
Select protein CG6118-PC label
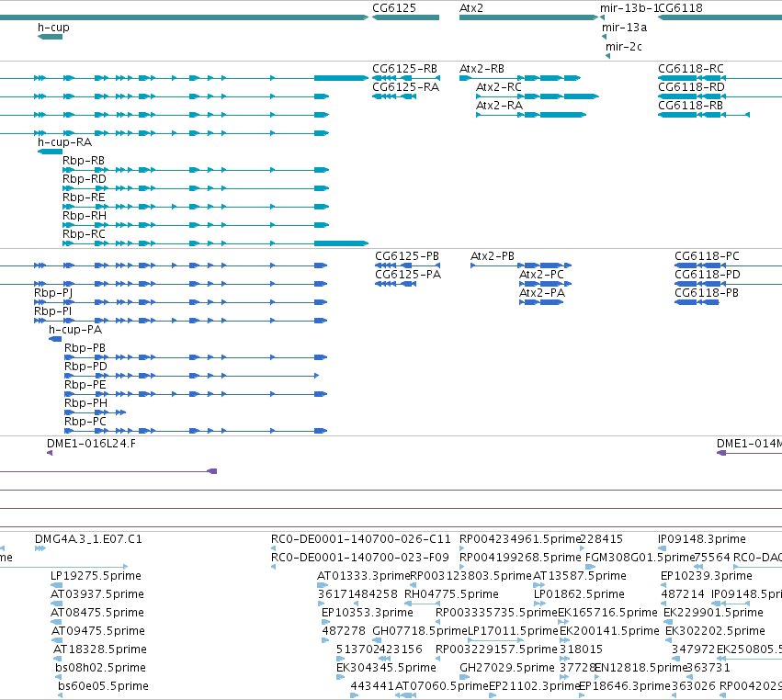pyautogui.click(x=708, y=256)
